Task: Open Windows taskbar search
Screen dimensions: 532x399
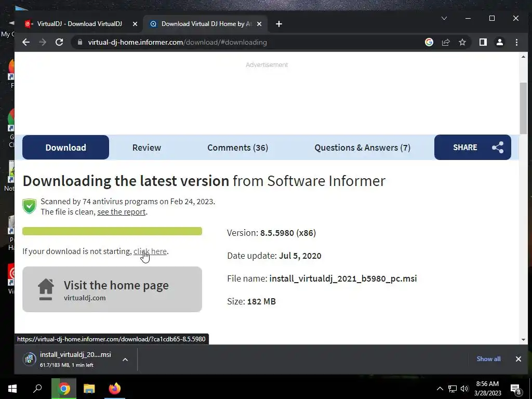Action: (x=37, y=389)
